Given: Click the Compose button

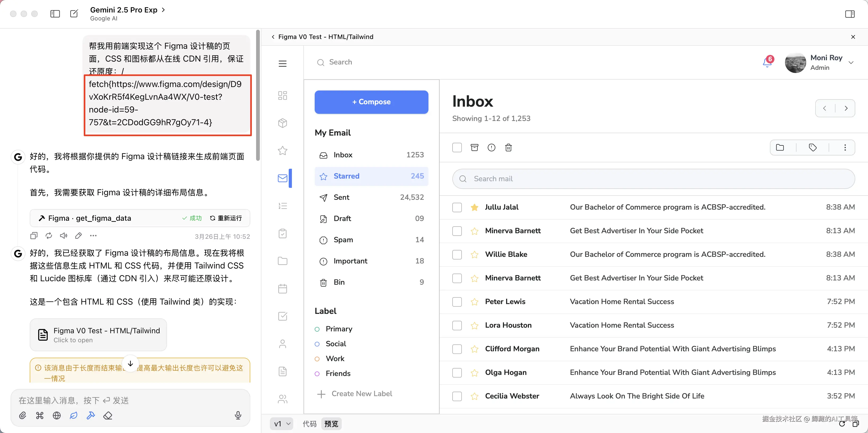Looking at the screenshot, I should tap(371, 102).
